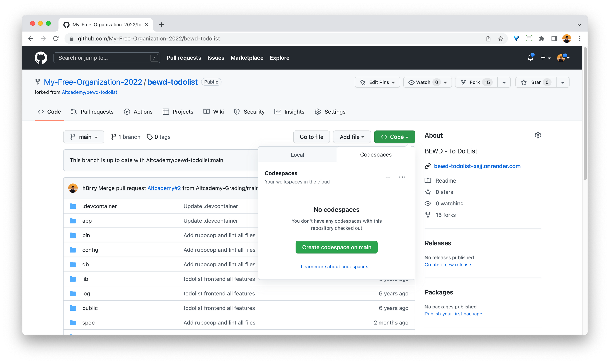This screenshot has height=364, width=610.
Task: Open the user avatar menu in GitHub header
Action: pyautogui.click(x=563, y=58)
